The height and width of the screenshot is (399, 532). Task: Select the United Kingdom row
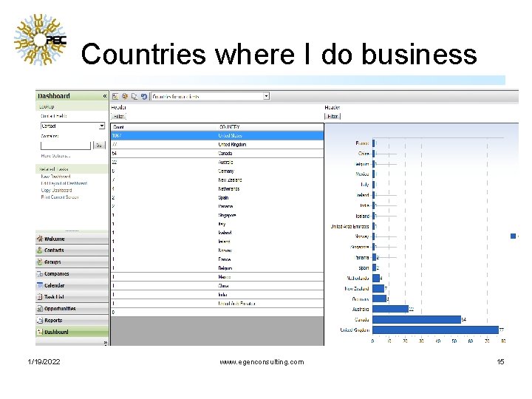point(217,145)
